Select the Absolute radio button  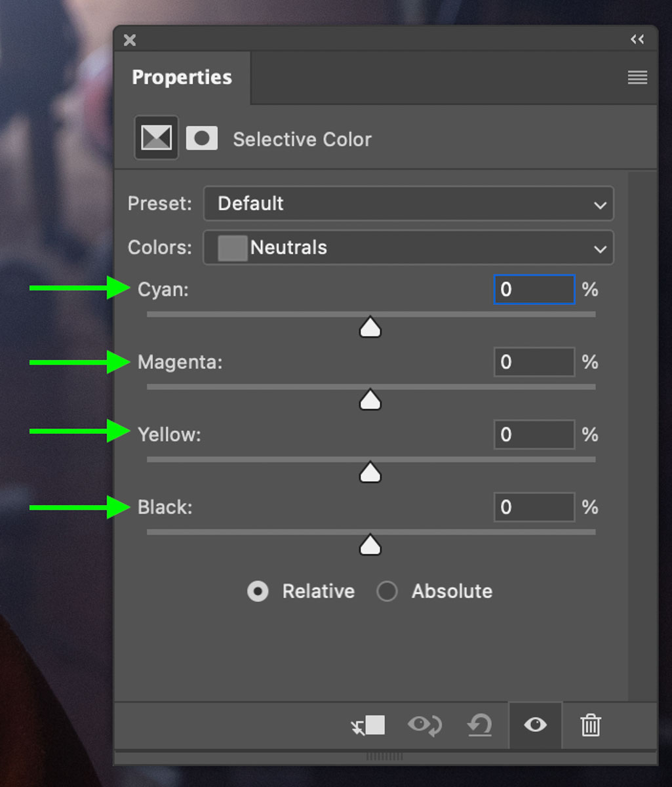[387, 592]
